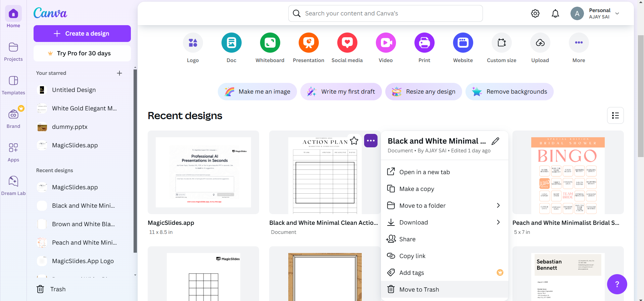Choose Copy link
Image resolution: width=644 pixels, height=301 pixels.
(x=445, y=256)
